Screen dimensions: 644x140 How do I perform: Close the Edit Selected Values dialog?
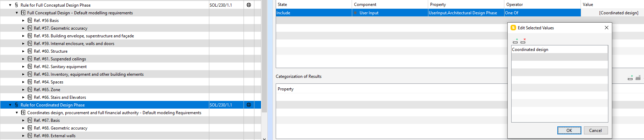coord(607,28)
